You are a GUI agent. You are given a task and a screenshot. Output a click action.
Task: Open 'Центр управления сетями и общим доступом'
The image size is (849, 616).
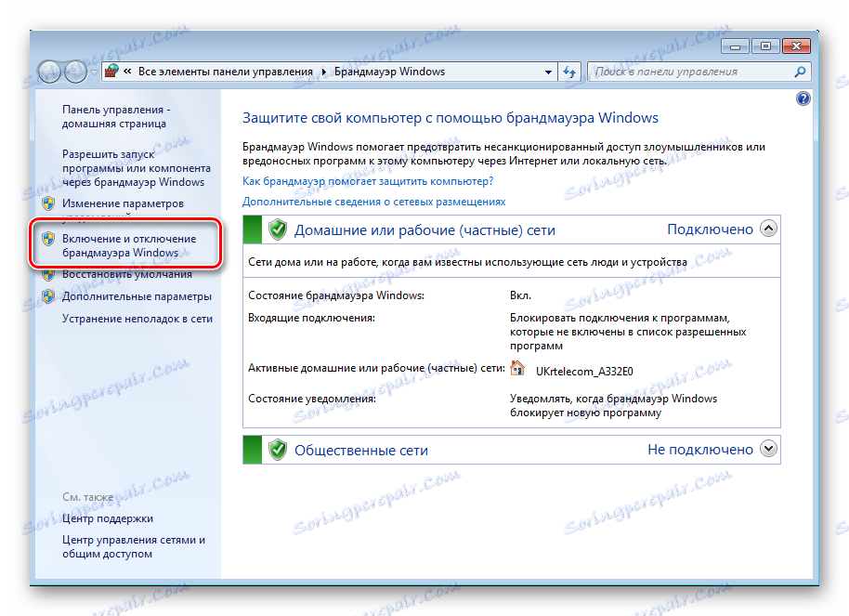tap(133, 546)
